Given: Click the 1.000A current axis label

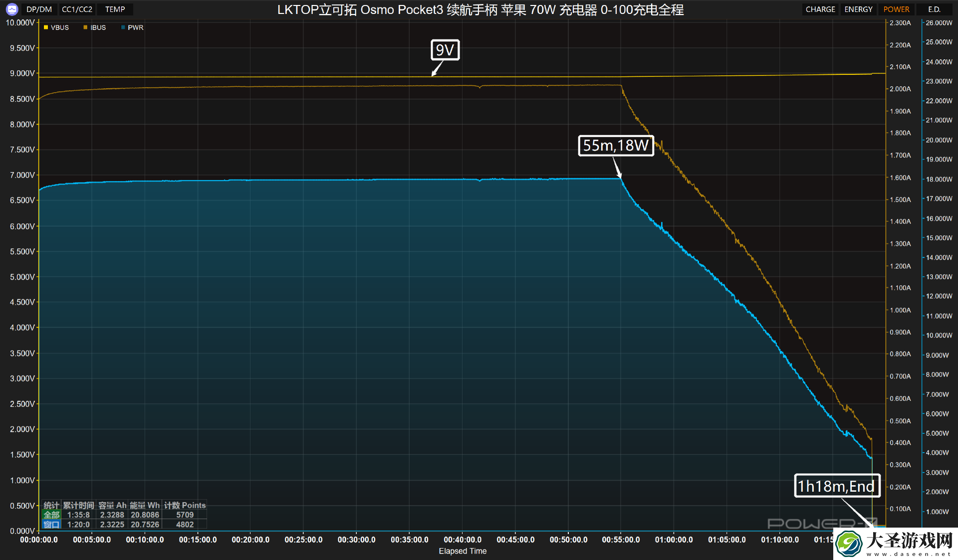Looking at the screenshot, I should click(x=900, y=310).
